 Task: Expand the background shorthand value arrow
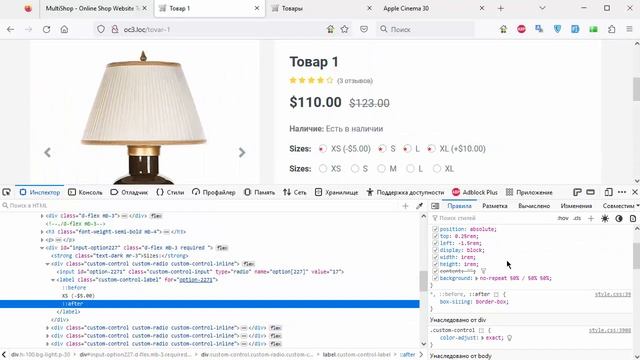(x=477, y=278)
